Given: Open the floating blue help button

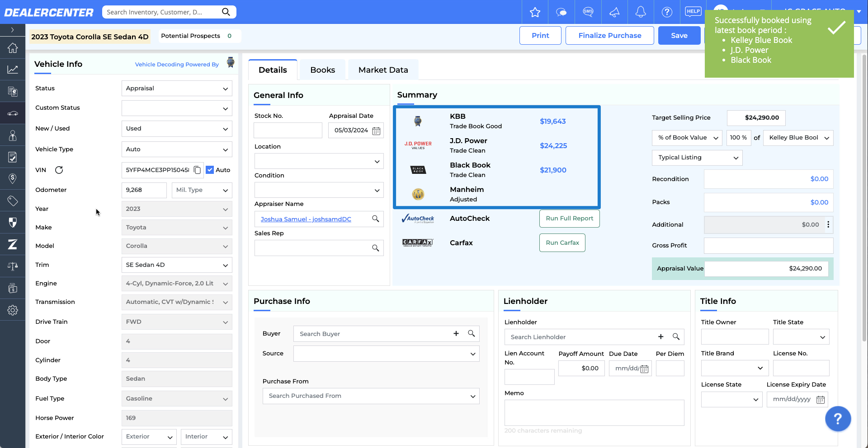Looking at the screenshot, I should [838, 419].
